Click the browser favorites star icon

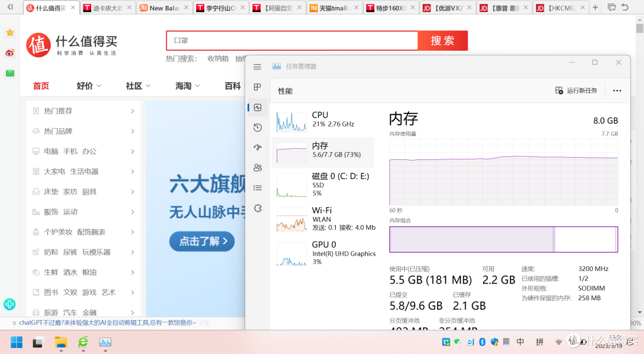point(10,32)
